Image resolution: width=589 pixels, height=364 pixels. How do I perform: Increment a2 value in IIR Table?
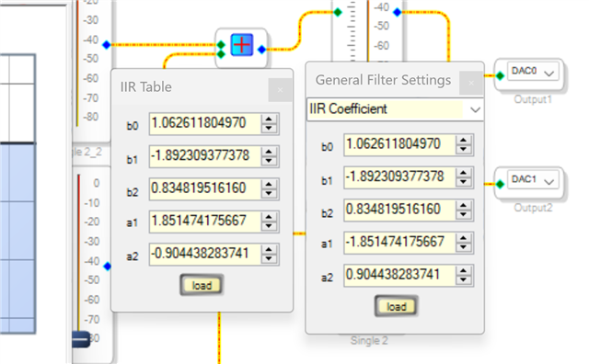[269, 249]
